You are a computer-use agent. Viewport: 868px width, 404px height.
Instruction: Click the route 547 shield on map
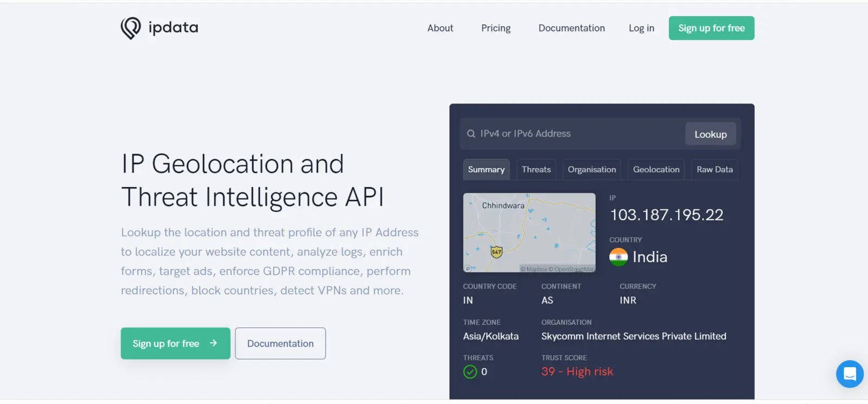tap(496, 252)
